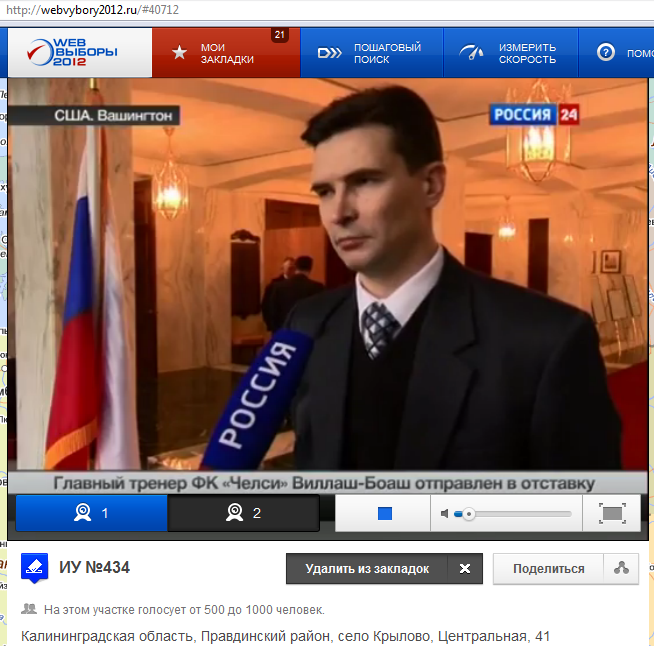Mute the video with speaker icon

[x=445, y=514]
